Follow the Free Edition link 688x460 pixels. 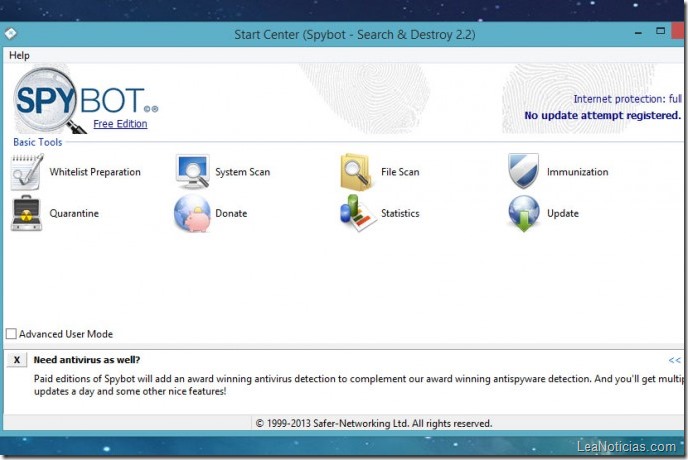(120, 124)
